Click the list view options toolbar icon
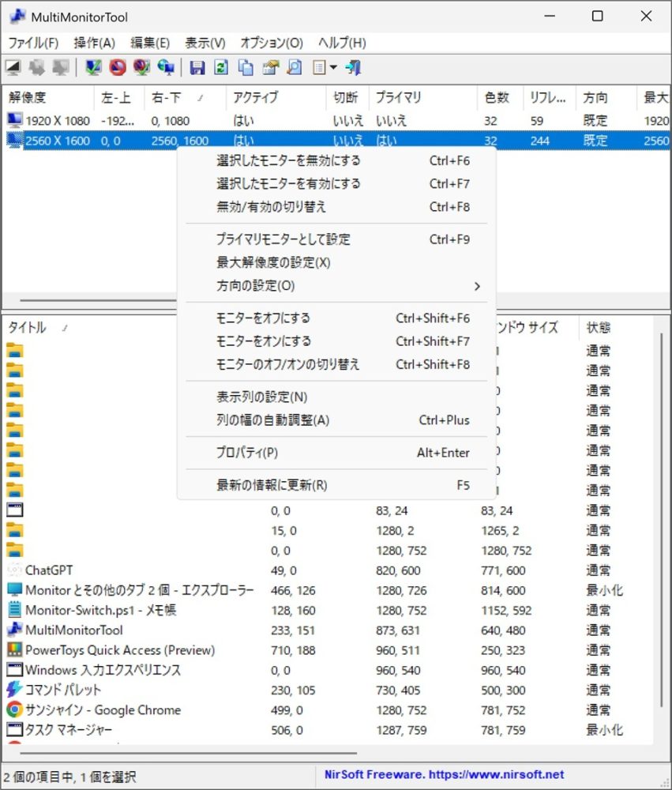The height and width of the screenshot is (790, 672). [319, 67]
